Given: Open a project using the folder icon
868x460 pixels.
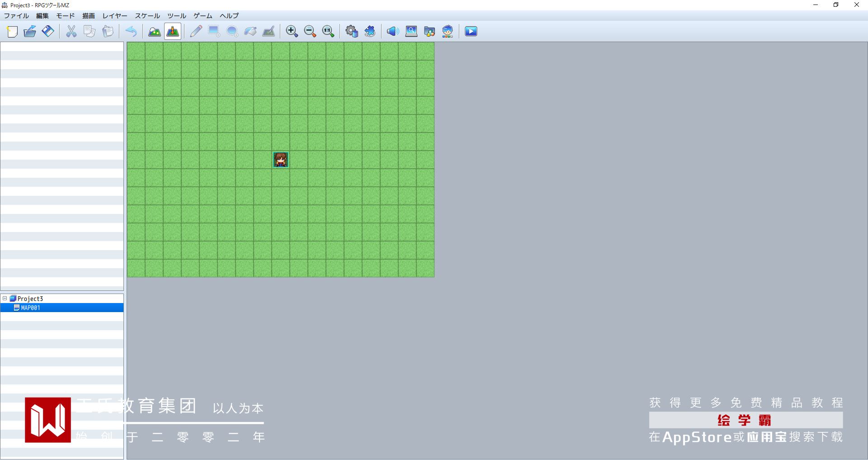Looking at the screenshot, I should (30, 31).
